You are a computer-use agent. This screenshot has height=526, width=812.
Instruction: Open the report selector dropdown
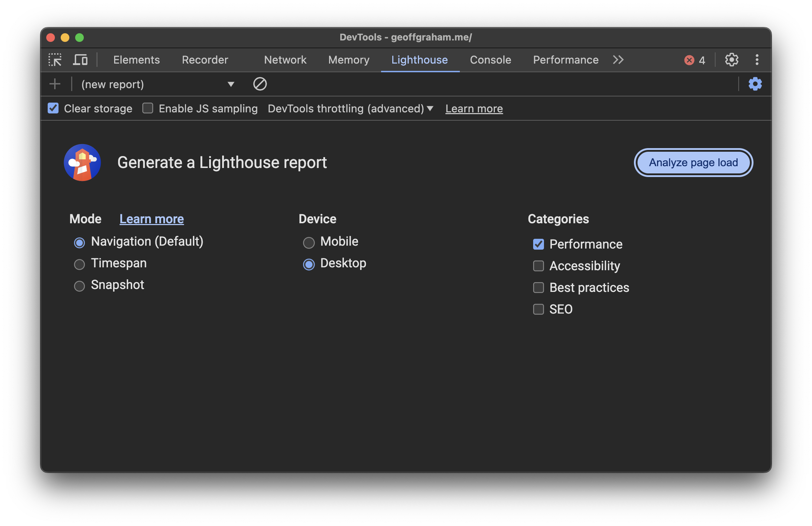point(231,84)
